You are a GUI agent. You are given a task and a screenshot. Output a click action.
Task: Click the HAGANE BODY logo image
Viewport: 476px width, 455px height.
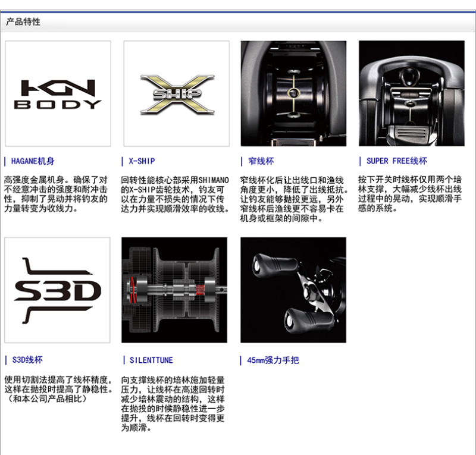coord(57,93)
